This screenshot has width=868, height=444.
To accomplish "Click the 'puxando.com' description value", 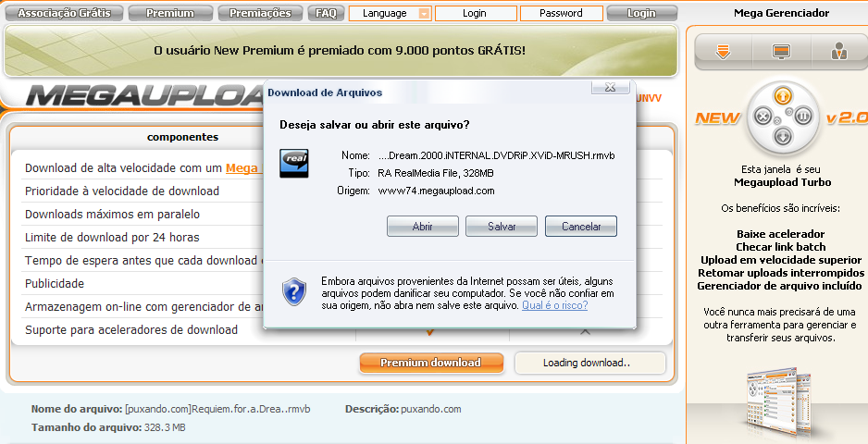I will click(430, 409).
